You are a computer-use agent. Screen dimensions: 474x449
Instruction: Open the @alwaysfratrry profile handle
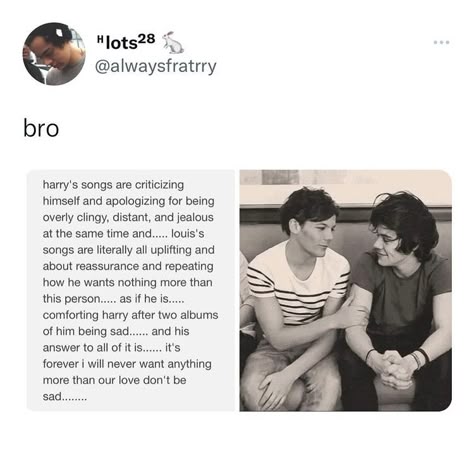coord(156,66)
